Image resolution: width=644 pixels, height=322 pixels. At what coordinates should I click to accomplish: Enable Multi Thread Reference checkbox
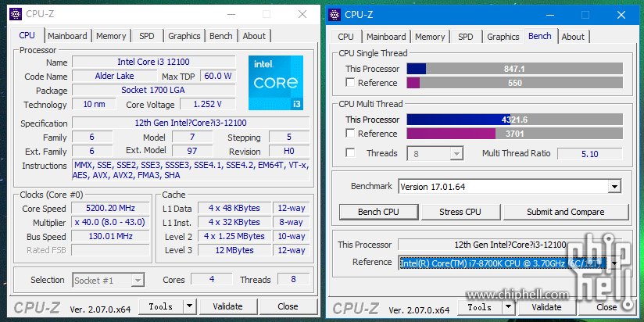350,134
